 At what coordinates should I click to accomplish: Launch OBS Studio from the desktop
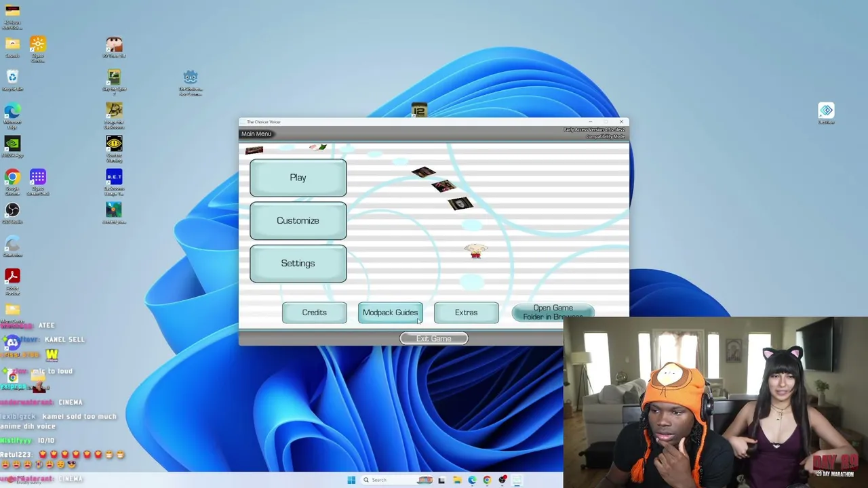[x=12, y=213]
